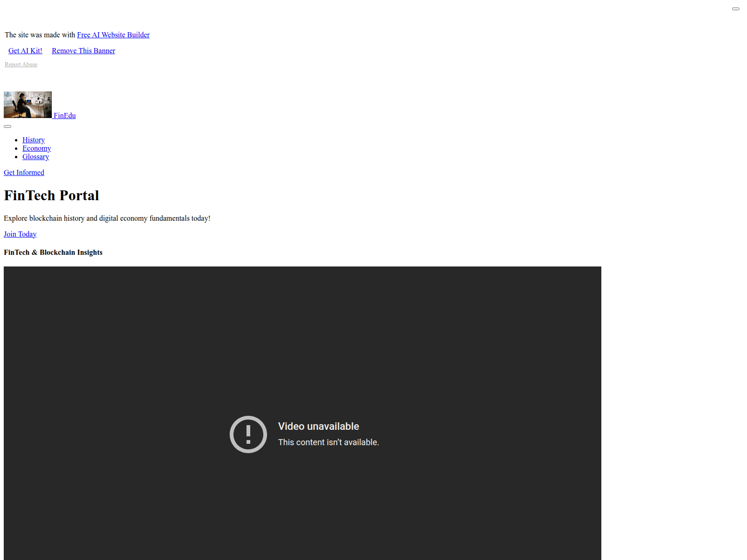
Task: Select Remove This Banner link
Action: [x=83, y=51]
